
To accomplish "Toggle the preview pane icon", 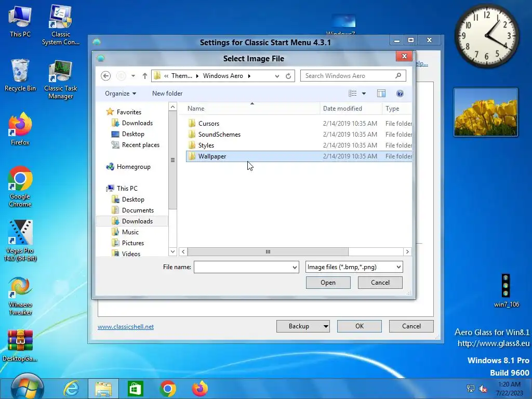I will (x=381, y=94).
